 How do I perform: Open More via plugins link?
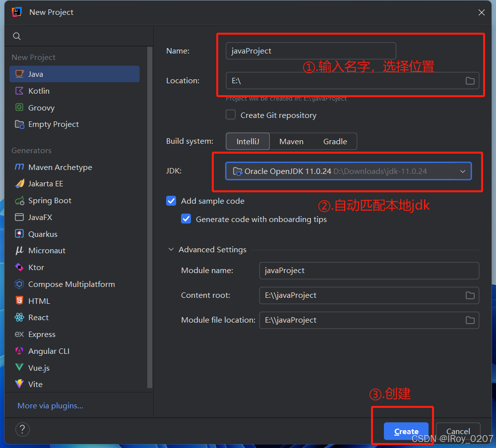pyautogui.click(x=50, y=406)
